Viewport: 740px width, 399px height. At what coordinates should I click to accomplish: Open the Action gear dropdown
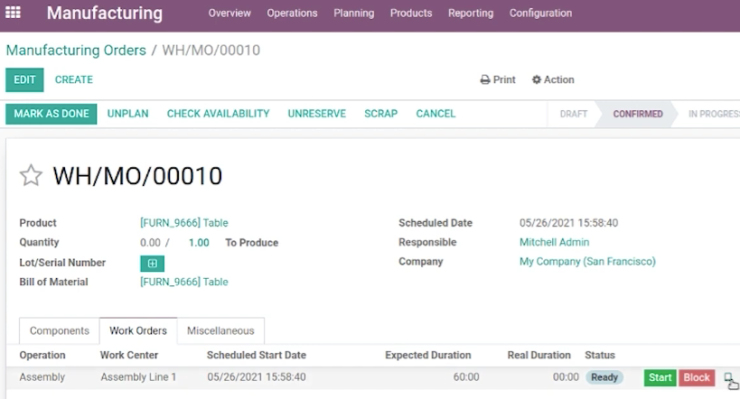pos(553,80)
